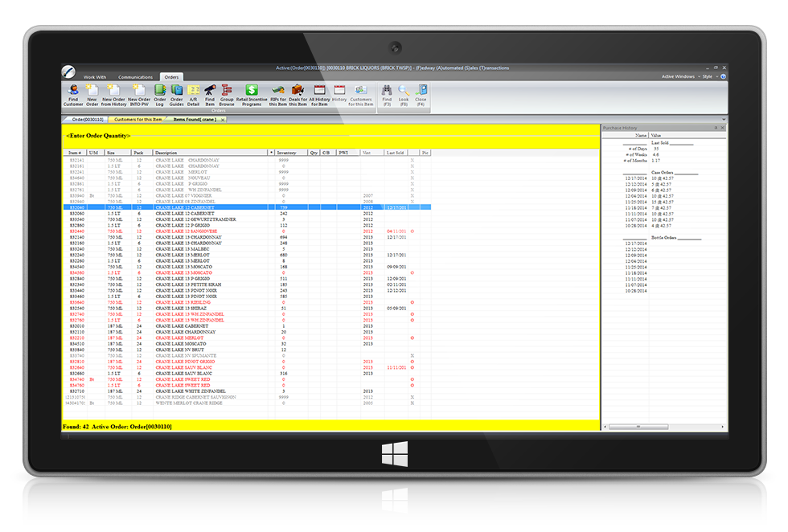Viewport: 788px width, 532px height.
Task: Click the Purchase History horizontal scrollbar
Action: pyautogui.click(x=638, y=427)
